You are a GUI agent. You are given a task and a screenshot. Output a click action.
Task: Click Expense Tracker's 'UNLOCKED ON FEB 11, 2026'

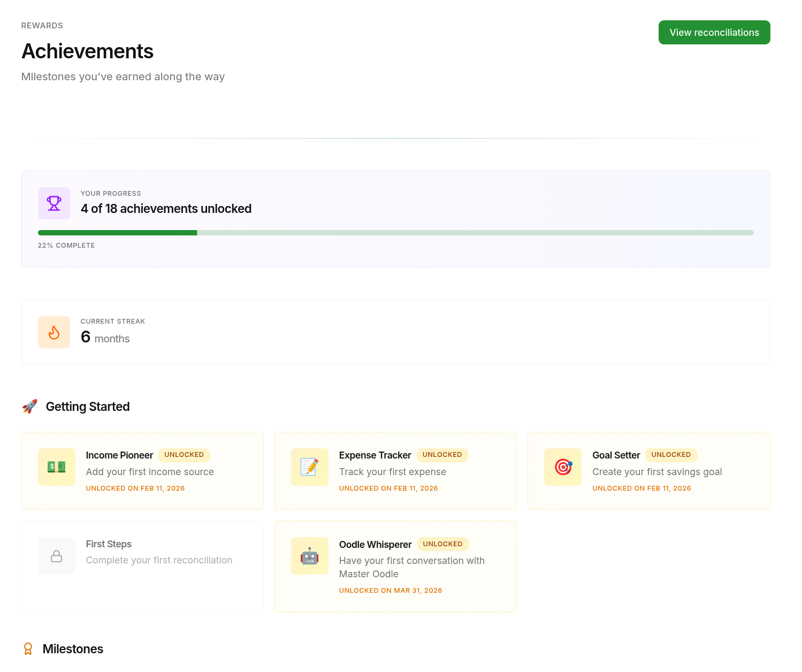click(x=388, y=488)
